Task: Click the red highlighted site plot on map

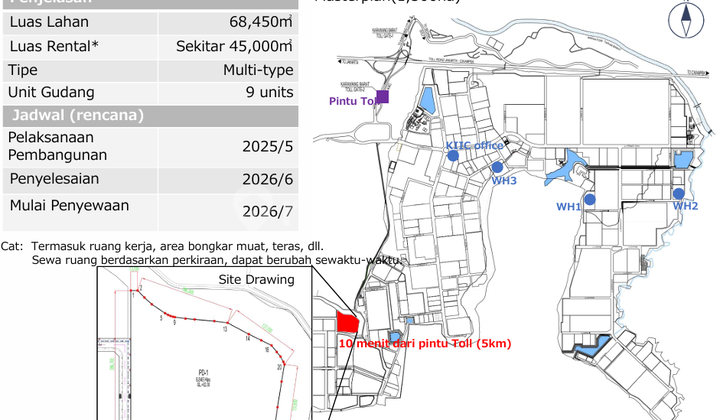Action: 347,322
